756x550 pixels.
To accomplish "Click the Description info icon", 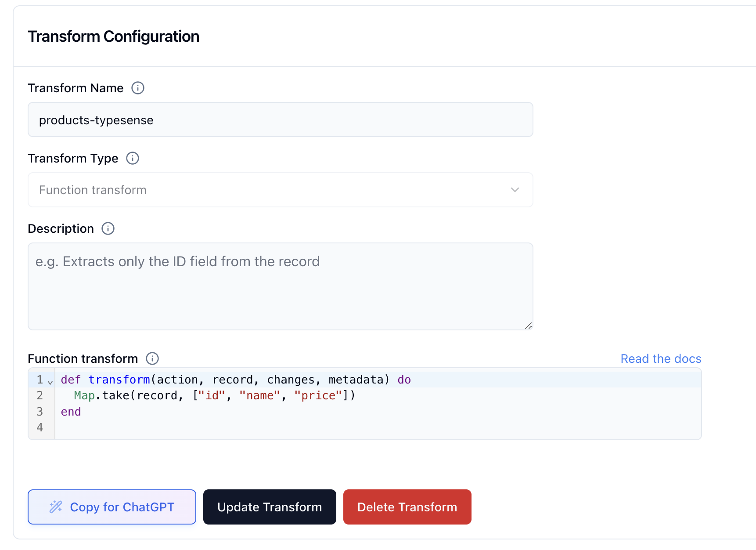I will click(108, 228).
